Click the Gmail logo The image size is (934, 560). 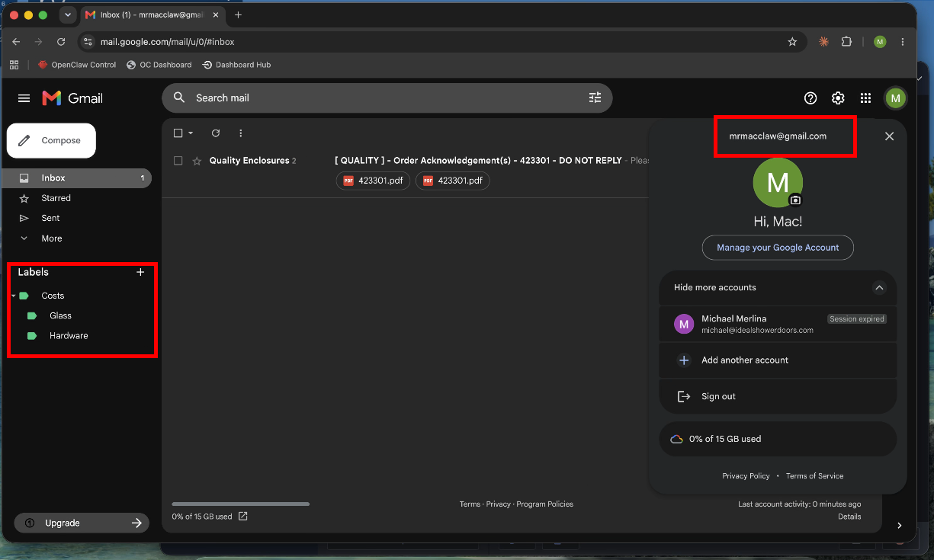[x=72, y=98]
